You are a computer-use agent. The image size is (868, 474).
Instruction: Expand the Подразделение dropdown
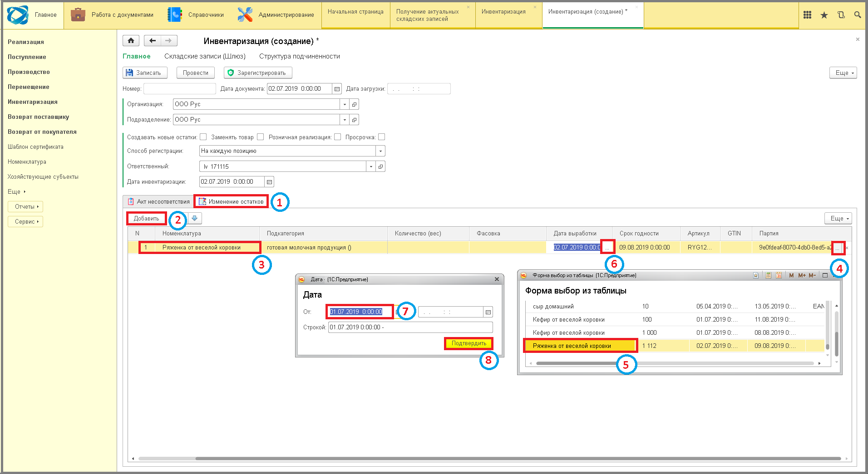coord(345,120)
